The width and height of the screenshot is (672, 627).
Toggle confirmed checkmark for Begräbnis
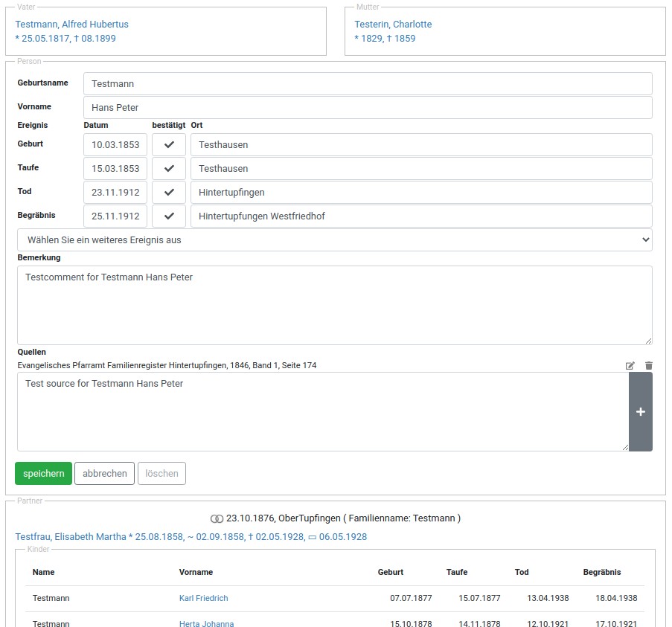(x=169, y=216)
